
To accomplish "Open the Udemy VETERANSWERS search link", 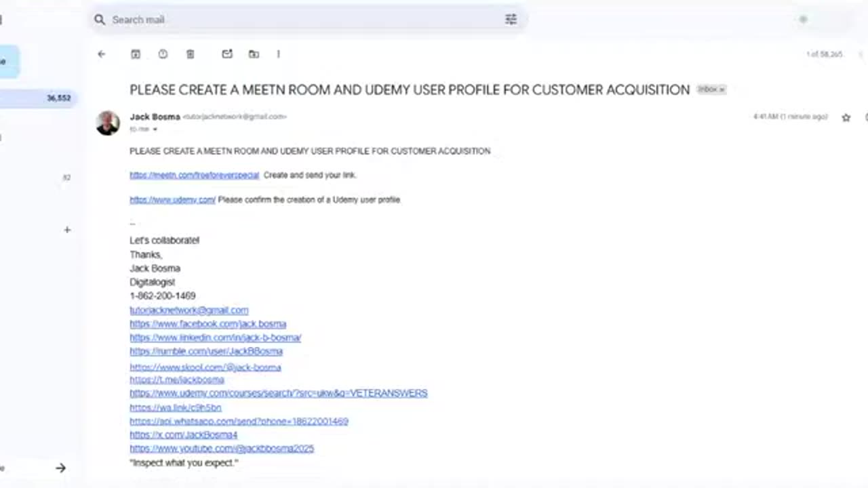I will pos(279,393).
